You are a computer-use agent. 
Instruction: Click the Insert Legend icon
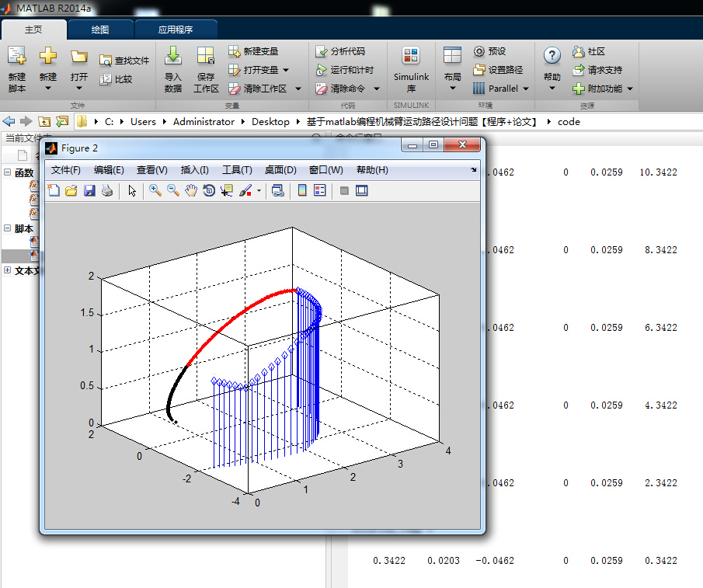320,191
